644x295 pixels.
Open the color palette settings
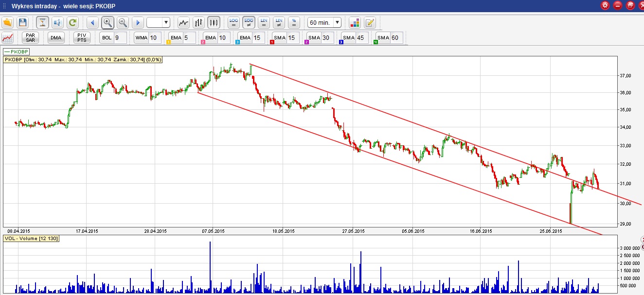(x=355, y=22)
